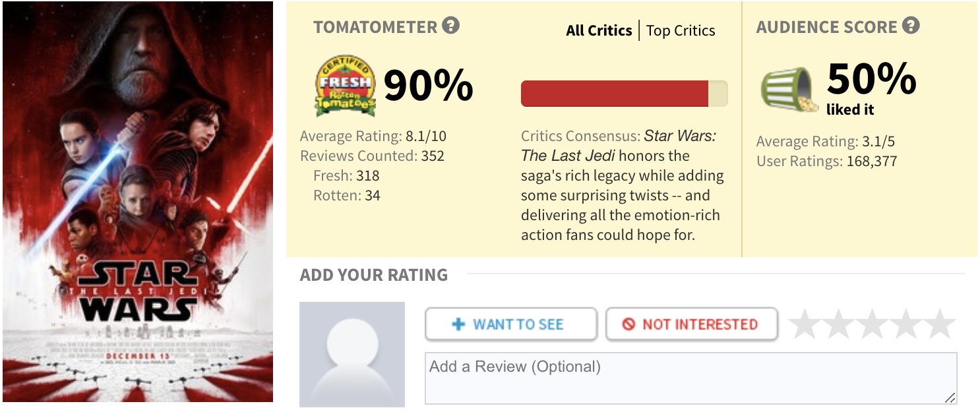980x410 pixels.
Task: Switch to the Top Critics tab
Action: [681, 31]
